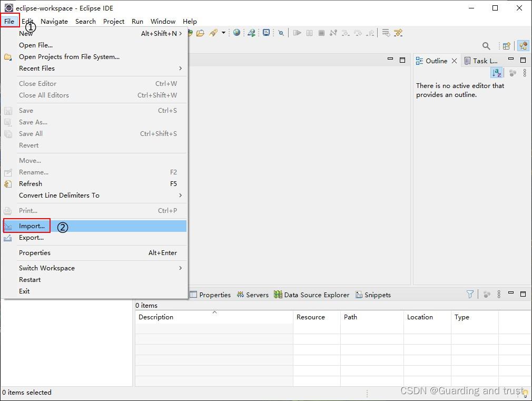Select Open Projects from File System...
The height and width of the screenshot is (401, 532).
pyautogui.click(x=94, y=56)
